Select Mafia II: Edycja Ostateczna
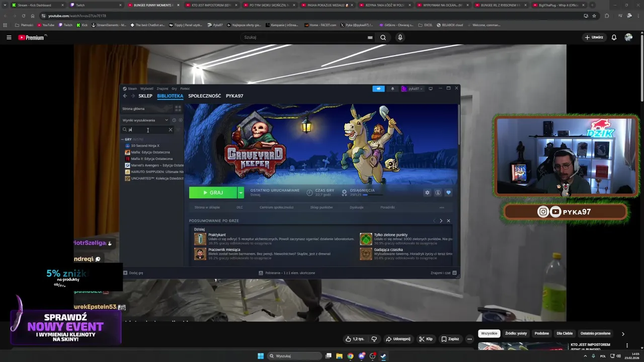644x362 pixels. (x=151, y=158)
